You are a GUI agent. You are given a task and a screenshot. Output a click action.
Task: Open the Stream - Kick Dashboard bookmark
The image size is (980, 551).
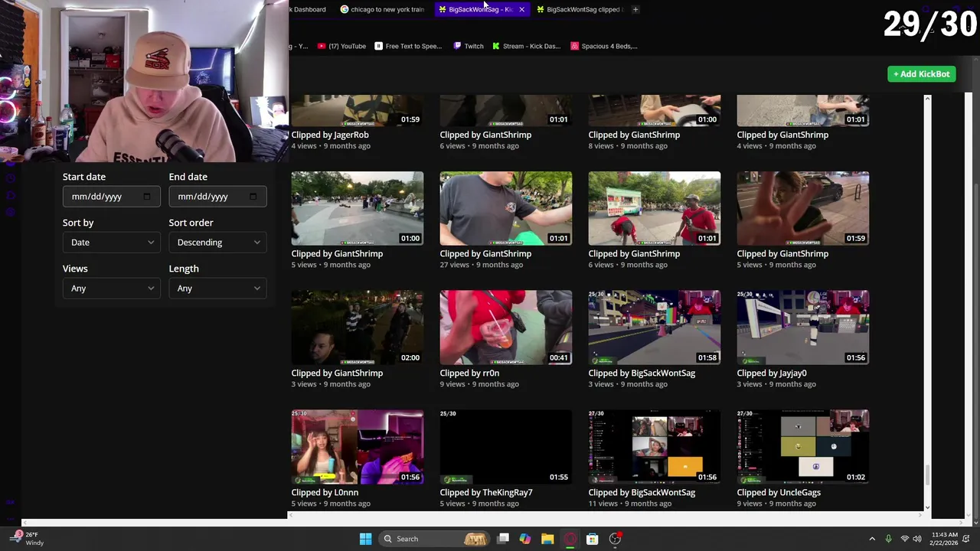(527, 46)
